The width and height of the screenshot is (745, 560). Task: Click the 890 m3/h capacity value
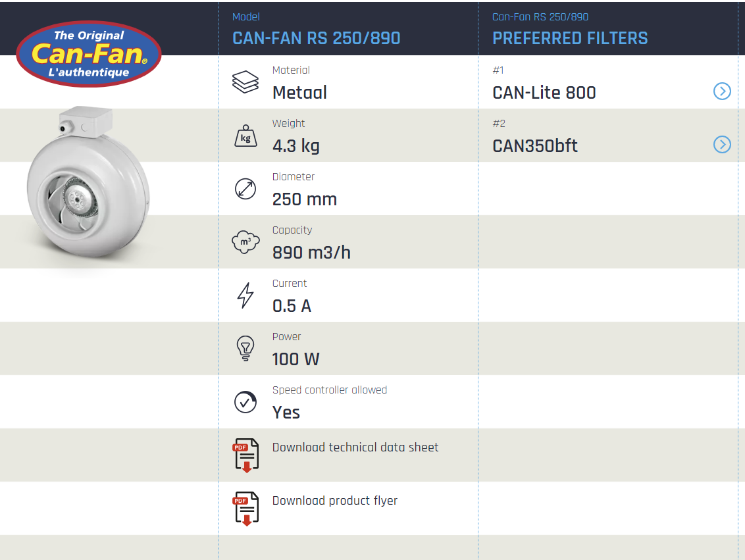click(x=311, y=253)
